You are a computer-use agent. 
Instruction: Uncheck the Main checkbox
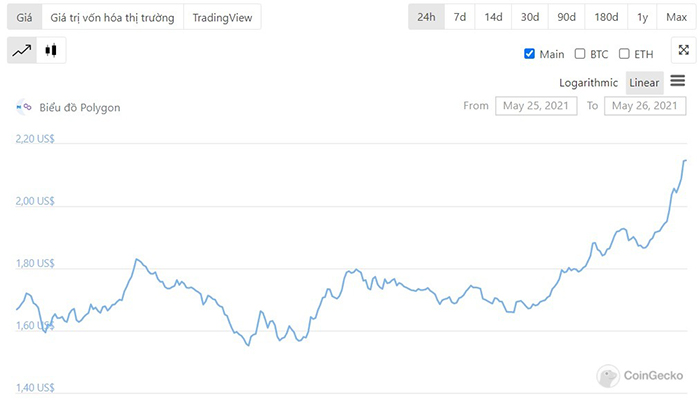coord(530,54)
